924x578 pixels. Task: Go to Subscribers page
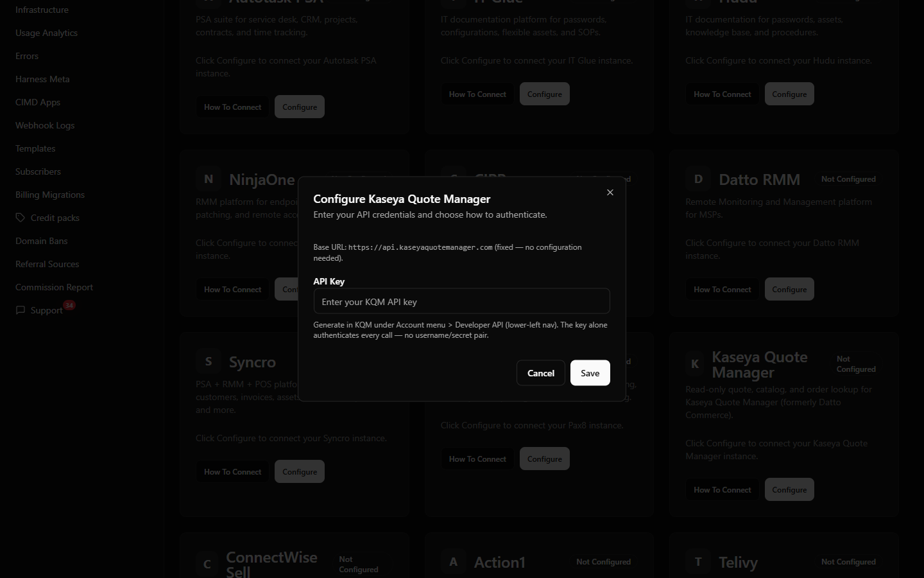(38, 171)
